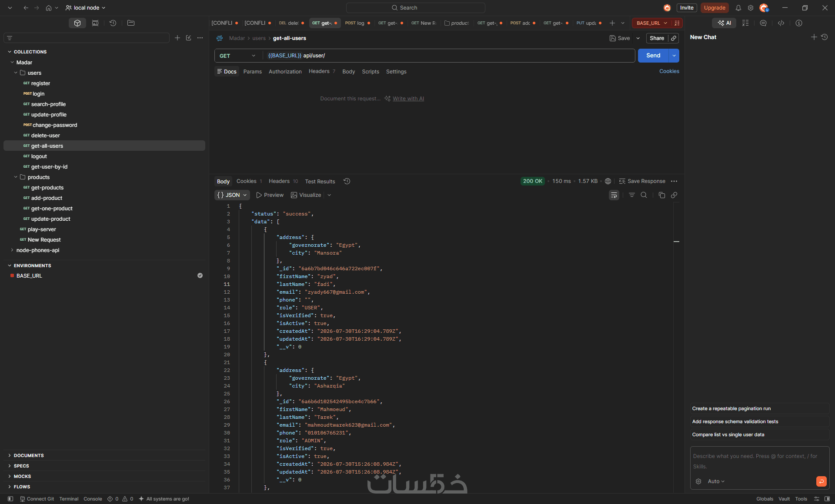Open local node workspace dropdown

coord(85,8)
